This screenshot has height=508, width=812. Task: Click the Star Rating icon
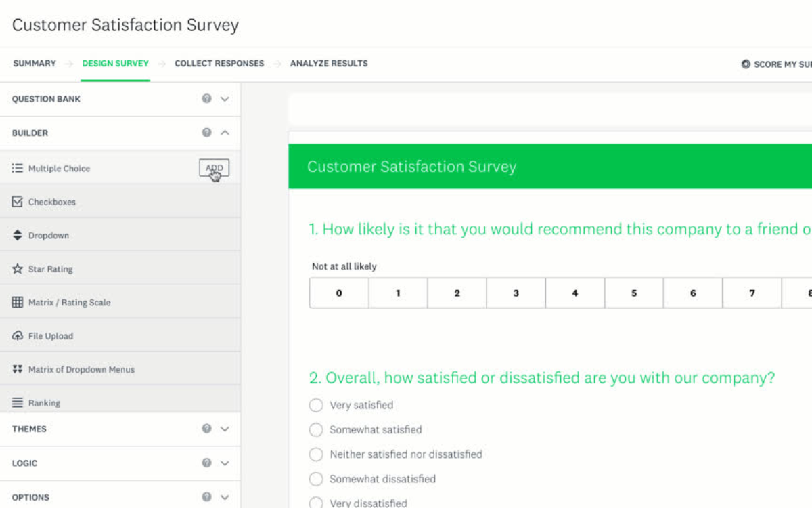[18, 269]
